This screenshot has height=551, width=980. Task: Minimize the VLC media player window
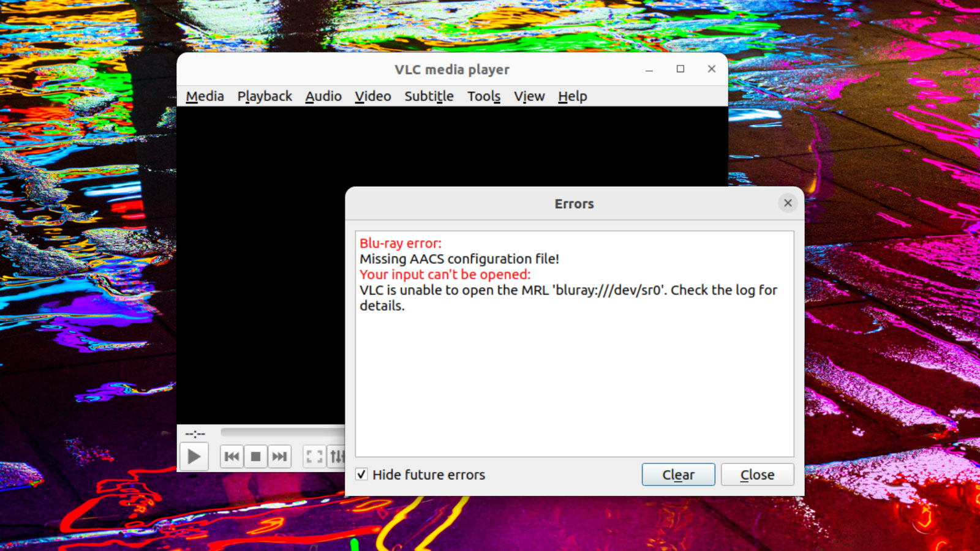[649, 70]
